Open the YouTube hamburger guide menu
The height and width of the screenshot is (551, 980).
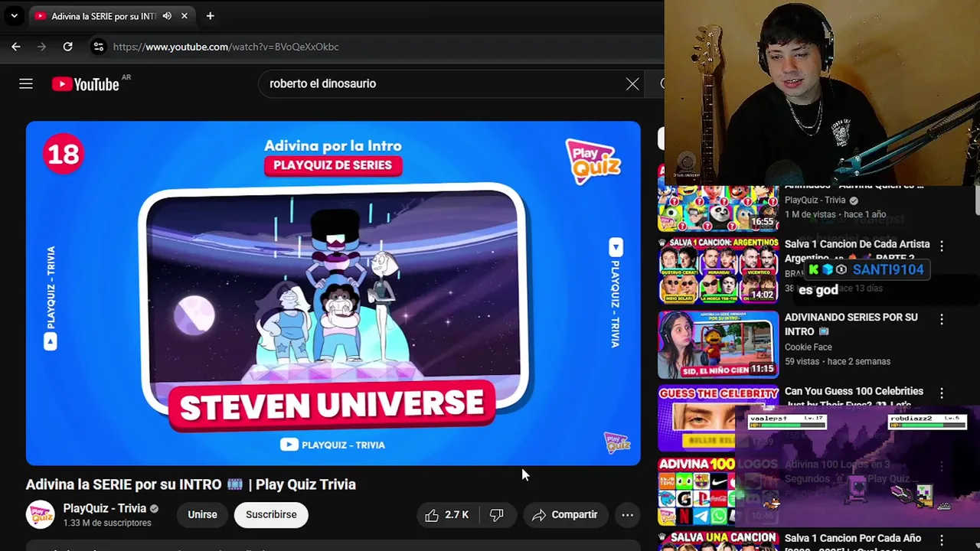[x=26, y=83]
